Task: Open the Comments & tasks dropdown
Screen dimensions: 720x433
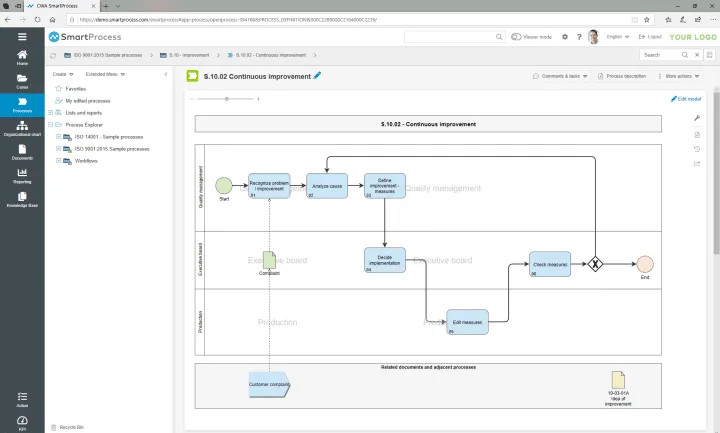Action: (x=560, y=76)
